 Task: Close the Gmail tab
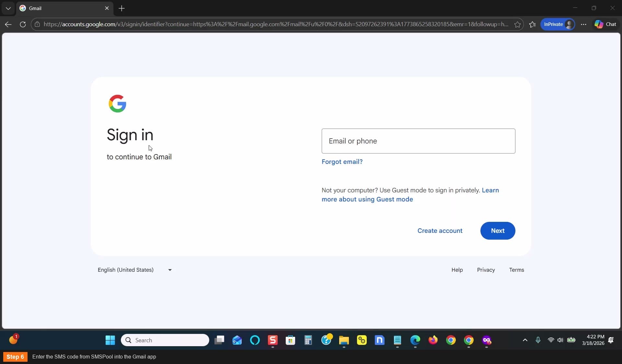(107, 8)
